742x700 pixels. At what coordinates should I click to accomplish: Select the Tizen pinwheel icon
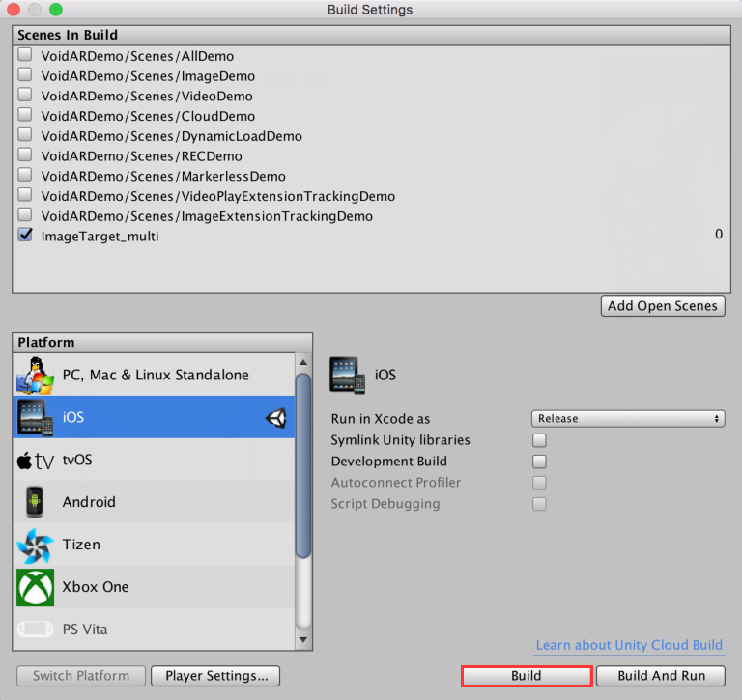point(35,546)
